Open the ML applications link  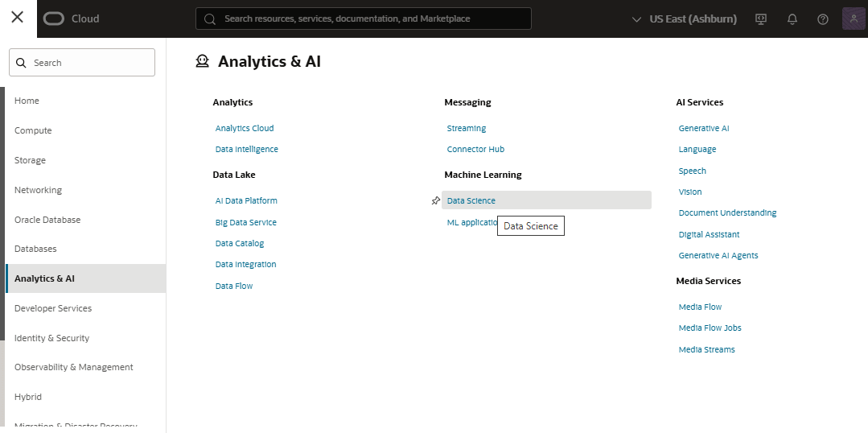click(472, 222)
